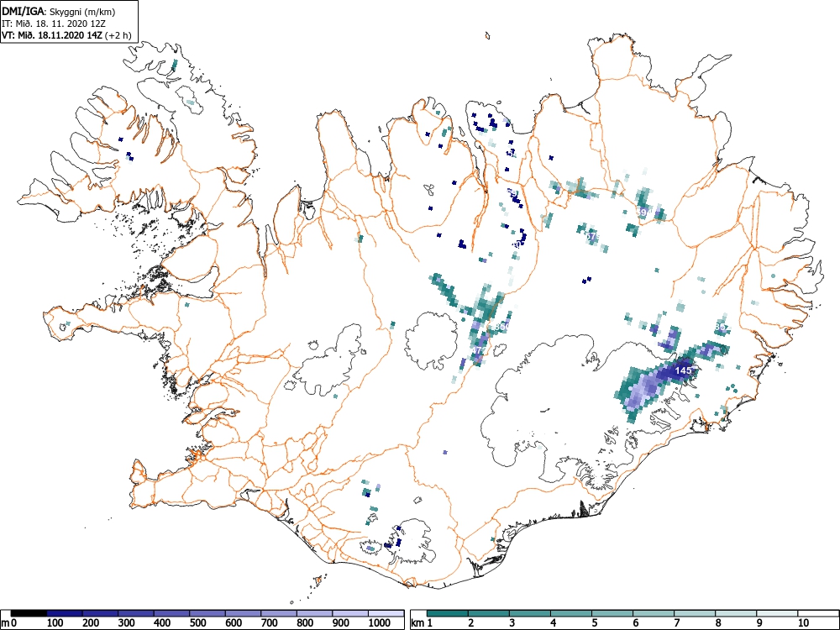Pick the pale swatch above the 900 label
Image resolution: width=840 pixels, height=630 pixels.
pyautogui.click(x=350, y=613)
